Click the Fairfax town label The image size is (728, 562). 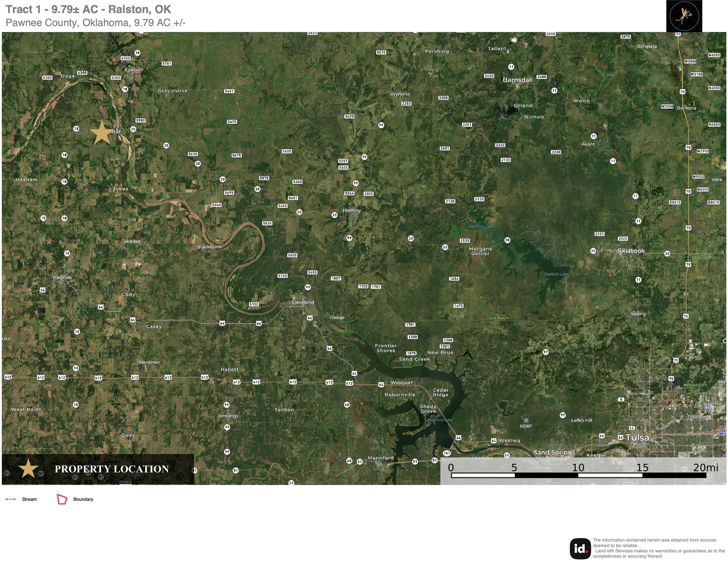[x=132, y=70]
